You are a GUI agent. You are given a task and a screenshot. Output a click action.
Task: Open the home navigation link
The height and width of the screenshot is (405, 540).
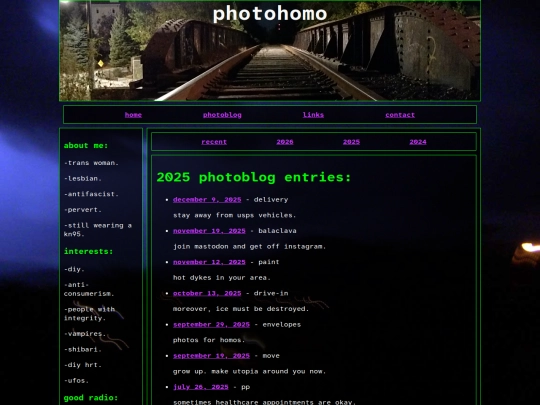point(133,115)
